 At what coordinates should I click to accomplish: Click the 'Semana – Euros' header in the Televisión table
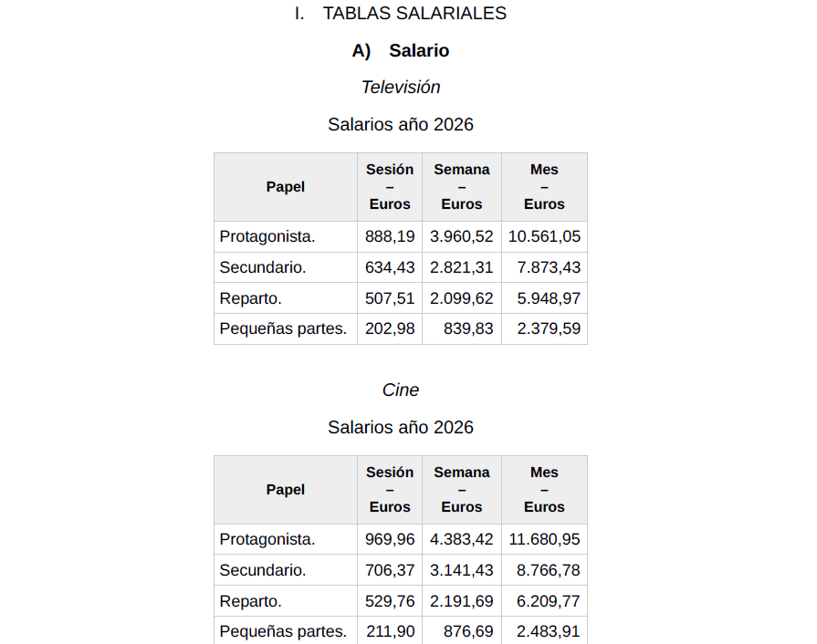462,187
